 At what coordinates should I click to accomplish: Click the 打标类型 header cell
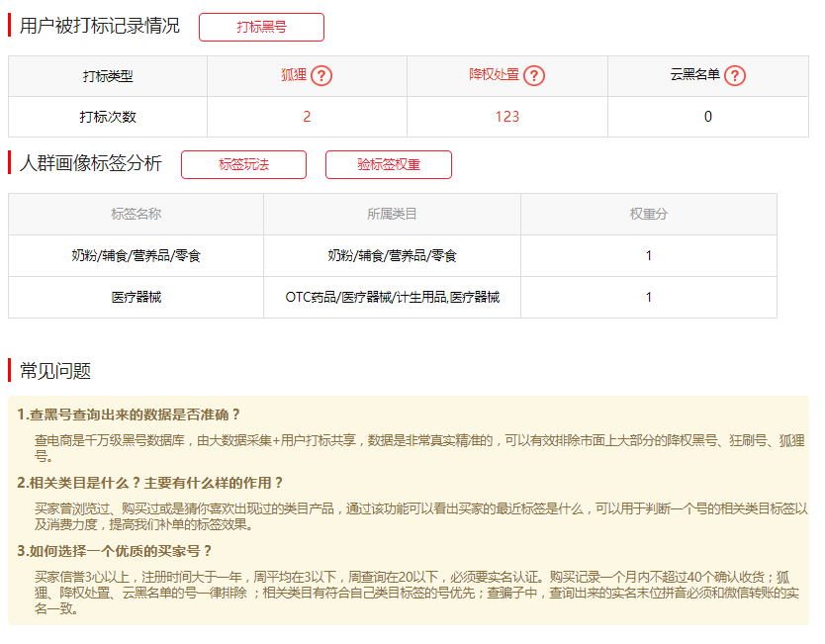(x=106, y=76)
